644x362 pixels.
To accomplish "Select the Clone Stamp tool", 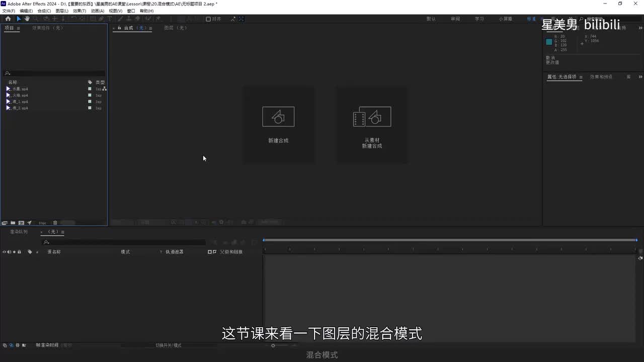I will pyautogui.click(x=129, y=19).
